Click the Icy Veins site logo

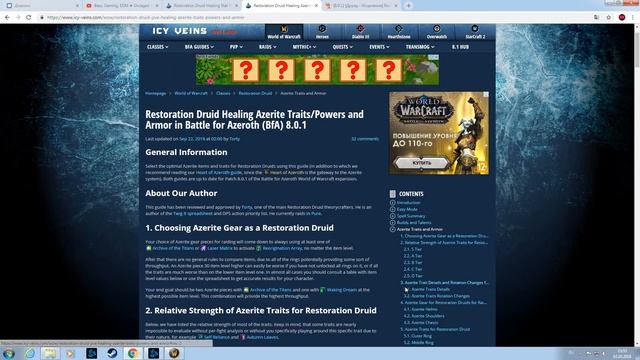180,31
